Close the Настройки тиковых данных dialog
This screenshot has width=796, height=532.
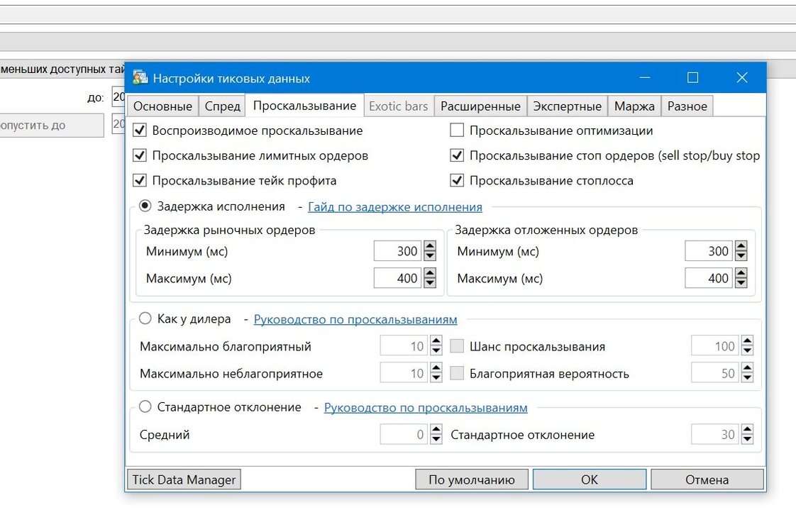tap(742, 77)
